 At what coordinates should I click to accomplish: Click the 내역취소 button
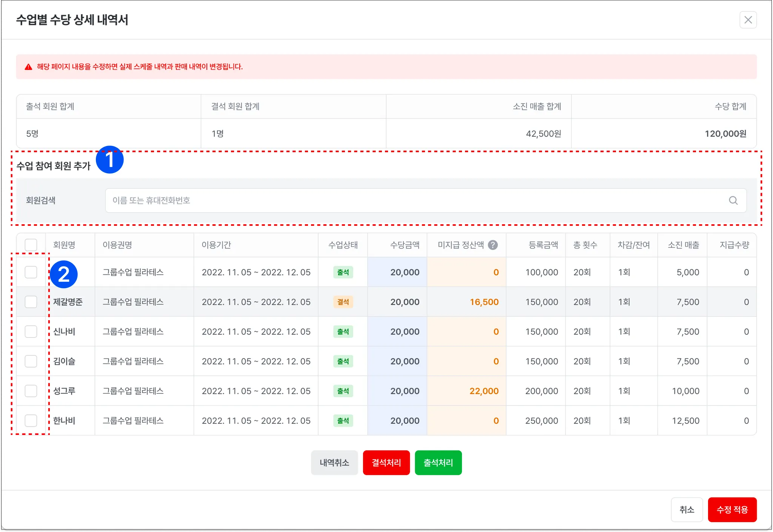334,463
